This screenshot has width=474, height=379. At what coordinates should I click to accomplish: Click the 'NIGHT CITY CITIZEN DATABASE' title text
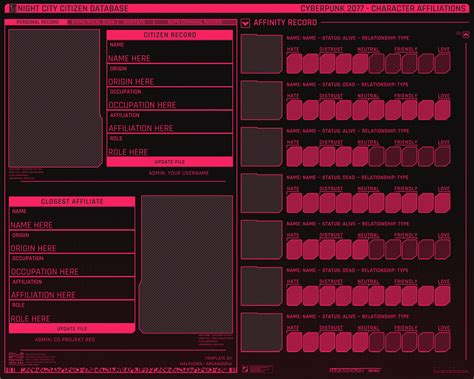tap(73, 8)
